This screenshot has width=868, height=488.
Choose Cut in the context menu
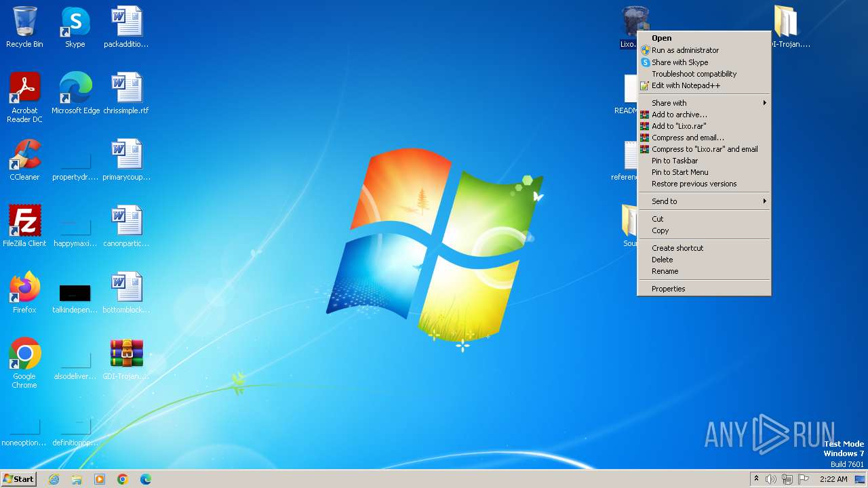point(704,219)
